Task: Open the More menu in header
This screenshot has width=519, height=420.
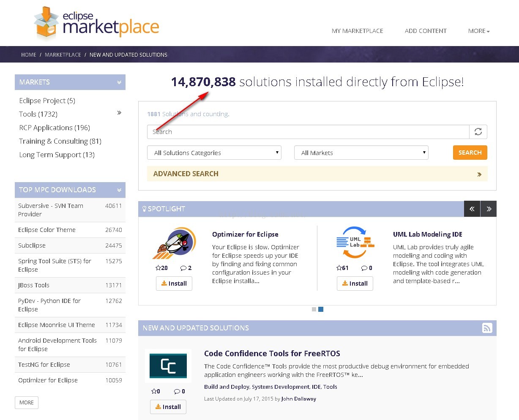Action: click(479, 31)
